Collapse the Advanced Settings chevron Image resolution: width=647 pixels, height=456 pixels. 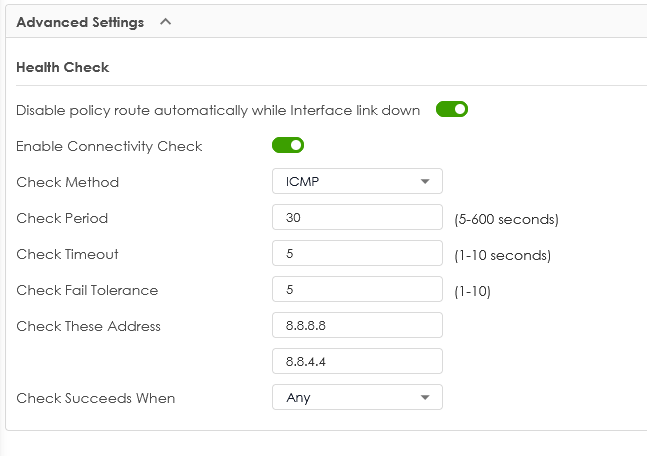point(165,22)
